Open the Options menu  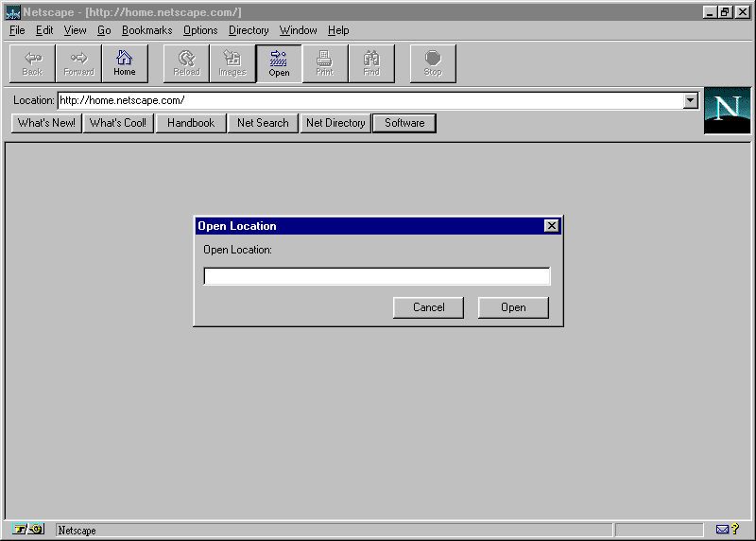[200, 30]
